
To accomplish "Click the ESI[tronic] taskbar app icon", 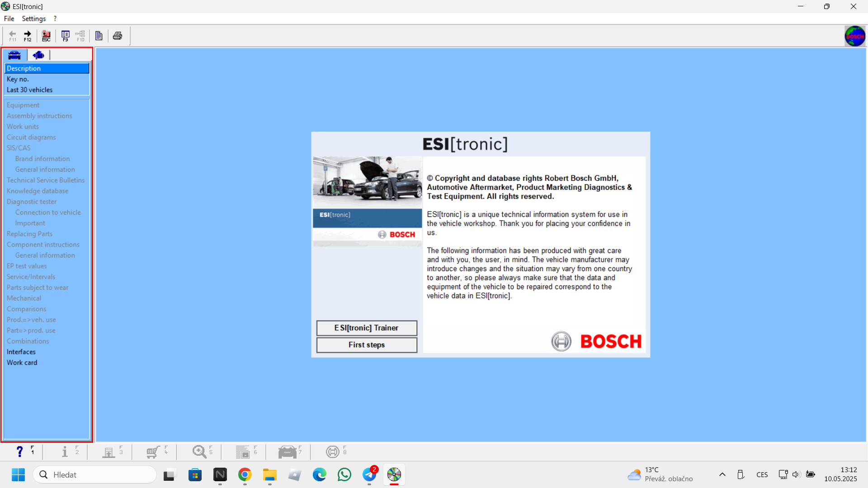I will click(394, 475).
